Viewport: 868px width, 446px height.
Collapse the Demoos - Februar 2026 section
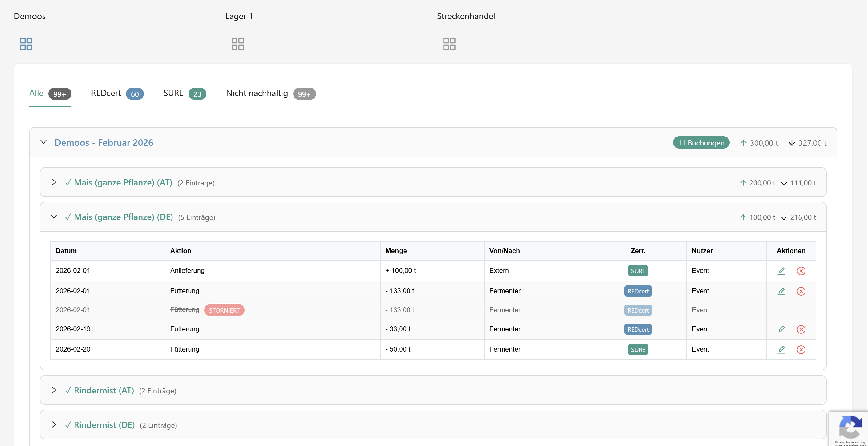[x=43, y=142]
